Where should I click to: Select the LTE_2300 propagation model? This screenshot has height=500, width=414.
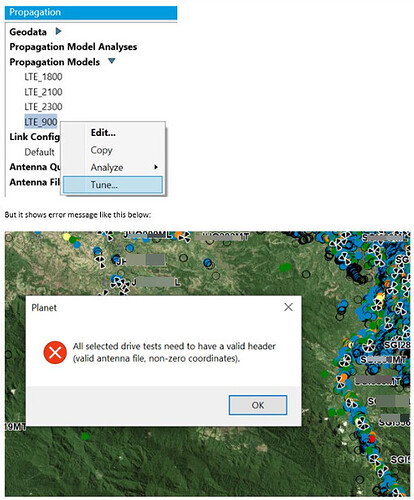click(43, 107)
